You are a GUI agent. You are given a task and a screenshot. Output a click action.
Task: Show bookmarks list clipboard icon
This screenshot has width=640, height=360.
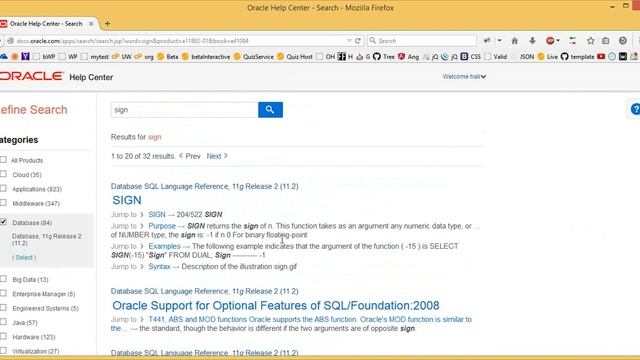pyautogui.click(x=606, y=41)
